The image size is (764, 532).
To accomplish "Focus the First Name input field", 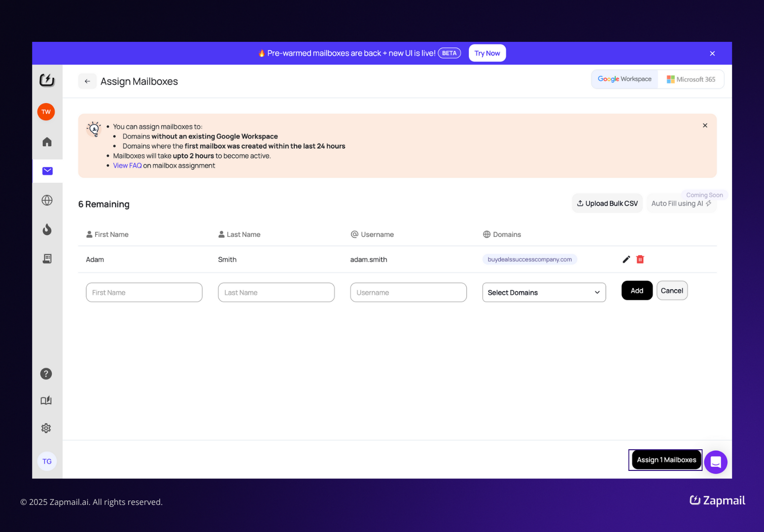I will point(144,292).
